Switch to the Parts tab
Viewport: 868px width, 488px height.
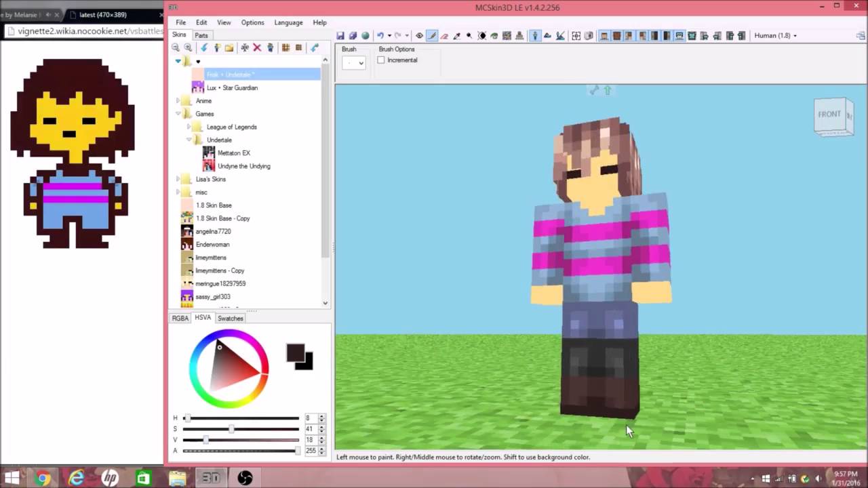201,35
